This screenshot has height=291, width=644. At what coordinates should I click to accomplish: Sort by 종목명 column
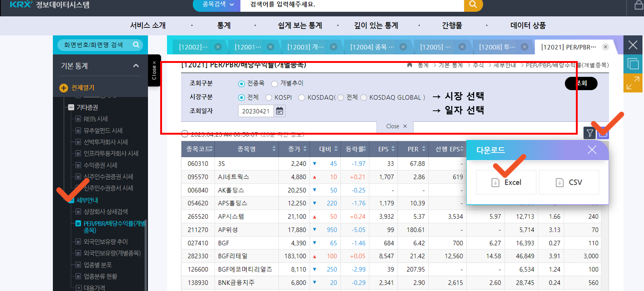tap(247, 149)
